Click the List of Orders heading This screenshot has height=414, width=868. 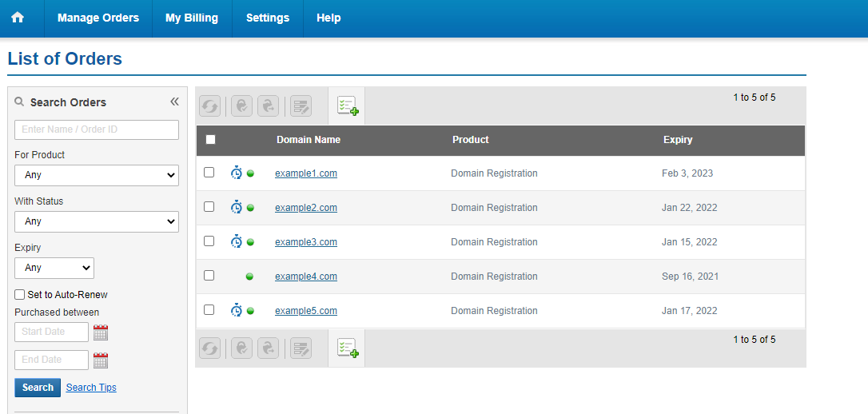coord(65,58)
